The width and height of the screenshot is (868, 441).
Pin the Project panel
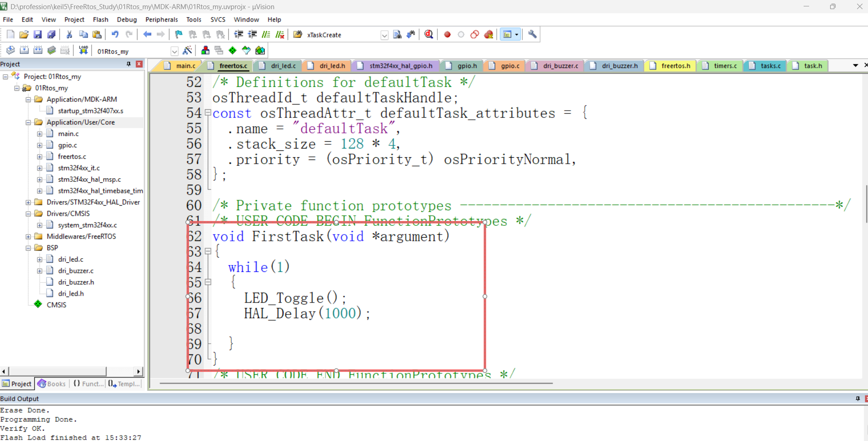(x=129, y=64)
